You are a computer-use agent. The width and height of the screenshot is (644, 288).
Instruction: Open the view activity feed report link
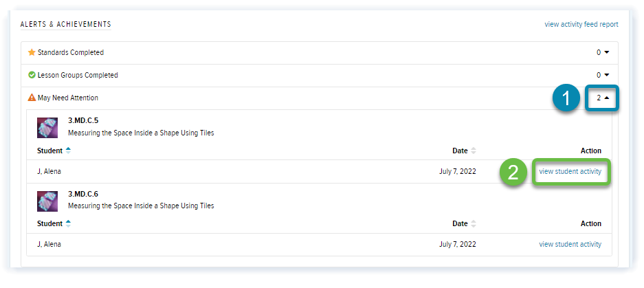click(581, 24)
